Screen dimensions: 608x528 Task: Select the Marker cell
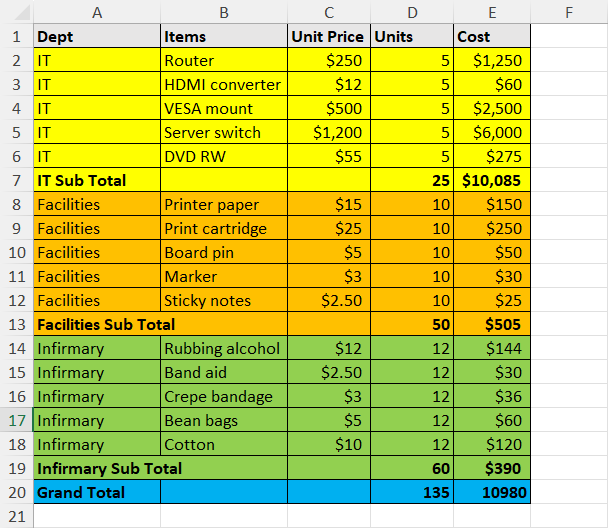point(224,276)
